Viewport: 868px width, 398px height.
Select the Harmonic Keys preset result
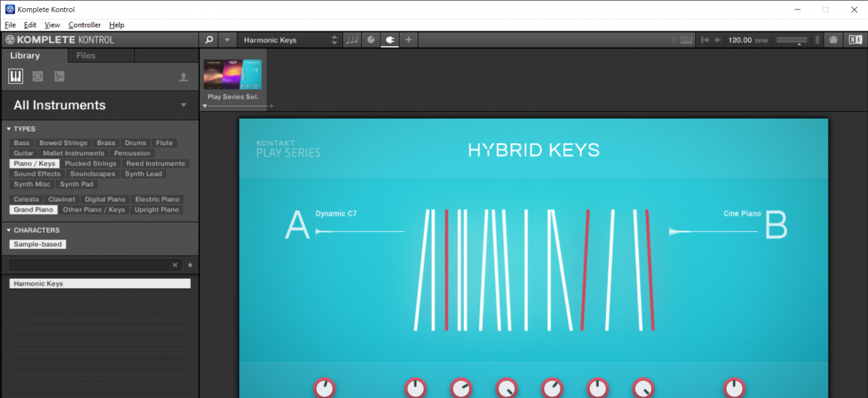tap(100, 283)
